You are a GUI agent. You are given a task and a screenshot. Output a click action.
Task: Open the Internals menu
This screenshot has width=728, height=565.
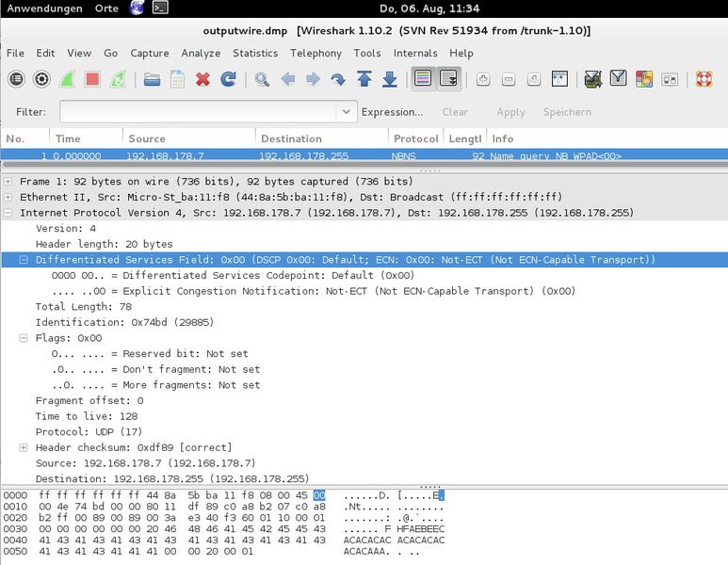click(415, 53)
